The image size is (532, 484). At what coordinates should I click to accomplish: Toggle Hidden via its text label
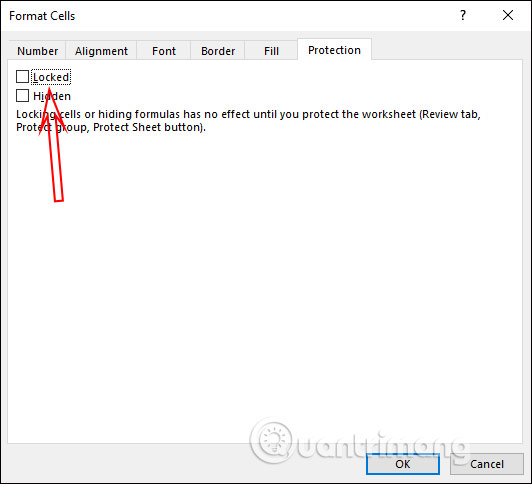pos(52,96)
